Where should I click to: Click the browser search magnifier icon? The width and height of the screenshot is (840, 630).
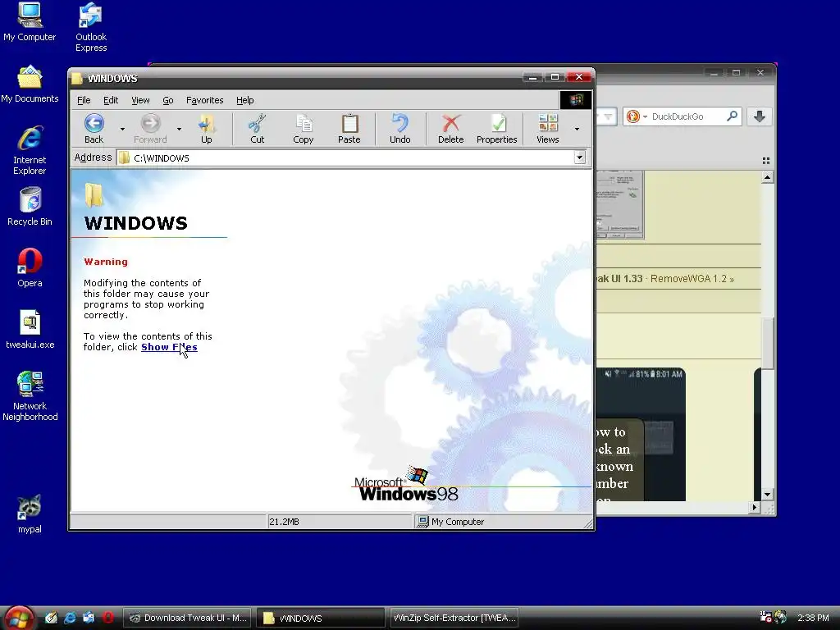[732, 116]
